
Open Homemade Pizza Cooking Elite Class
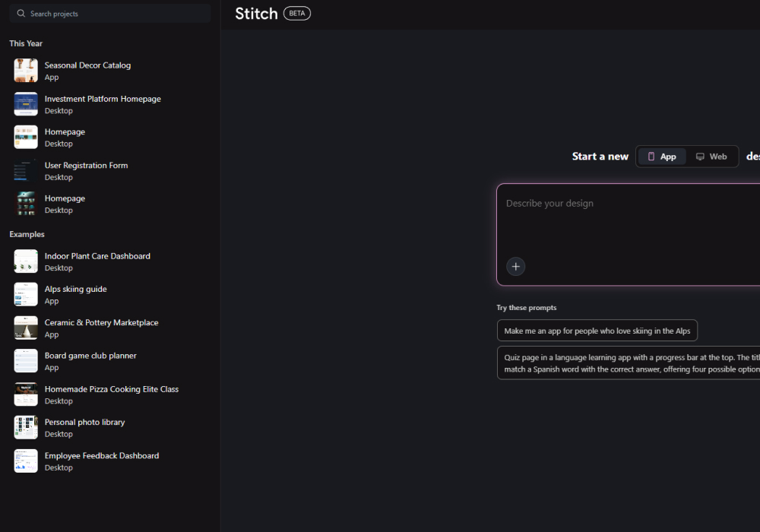pos(111,389)
